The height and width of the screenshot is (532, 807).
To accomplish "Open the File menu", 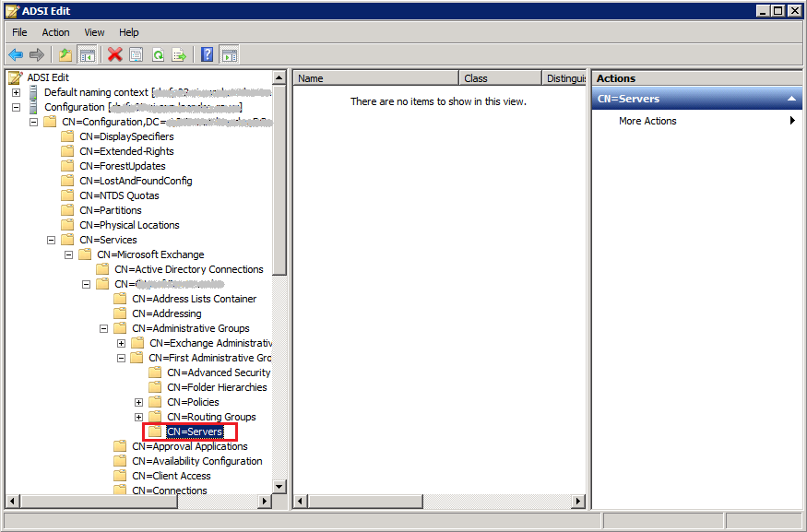I will pyautogui.click(x=19, y=32).
